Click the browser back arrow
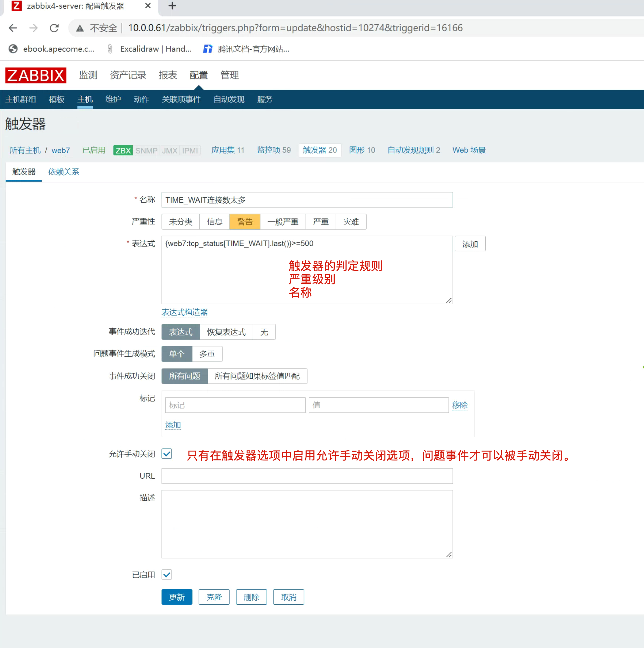The height and width of the screenshot is (648, 644). click(13, 28)
